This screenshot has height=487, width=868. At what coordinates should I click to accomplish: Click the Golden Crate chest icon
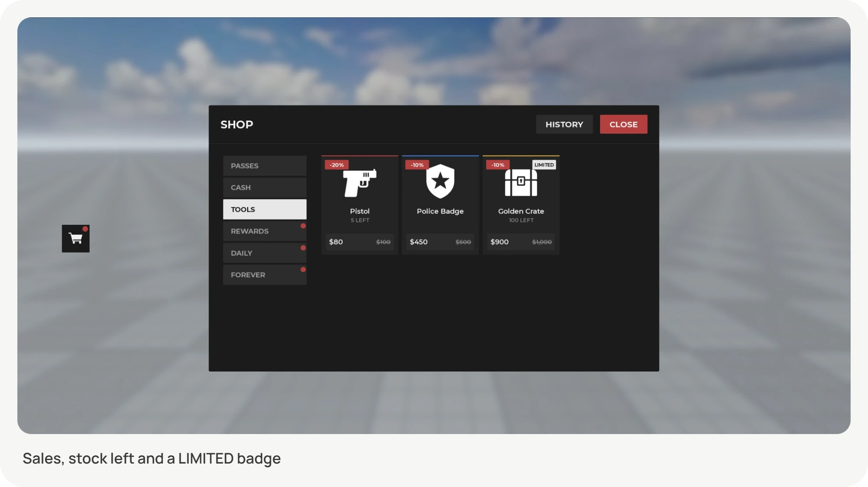(x=521, y=182)
